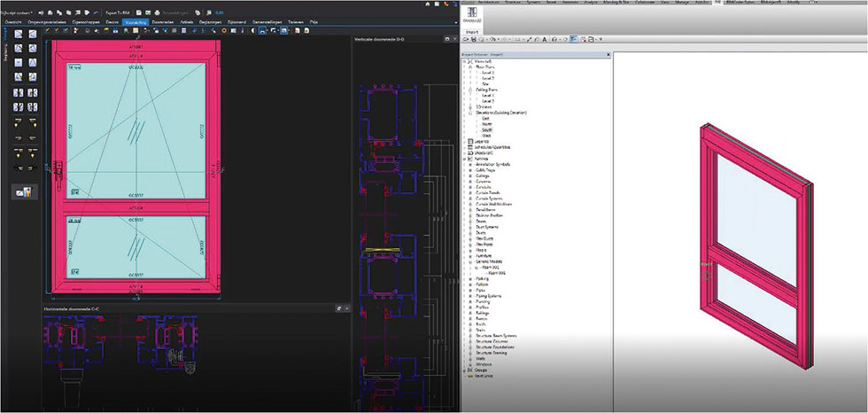The width and height of the screenshot is (868, 413).
Task: Toggle the thin lines button in Revit quick toolbar
Action: [574, 39]
